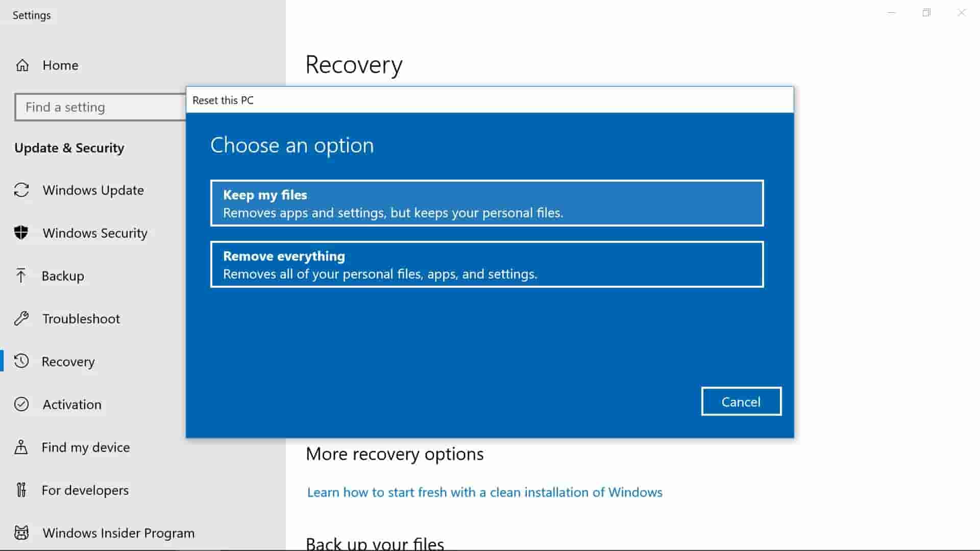Cancel the Reset this PC dialog

741,402
